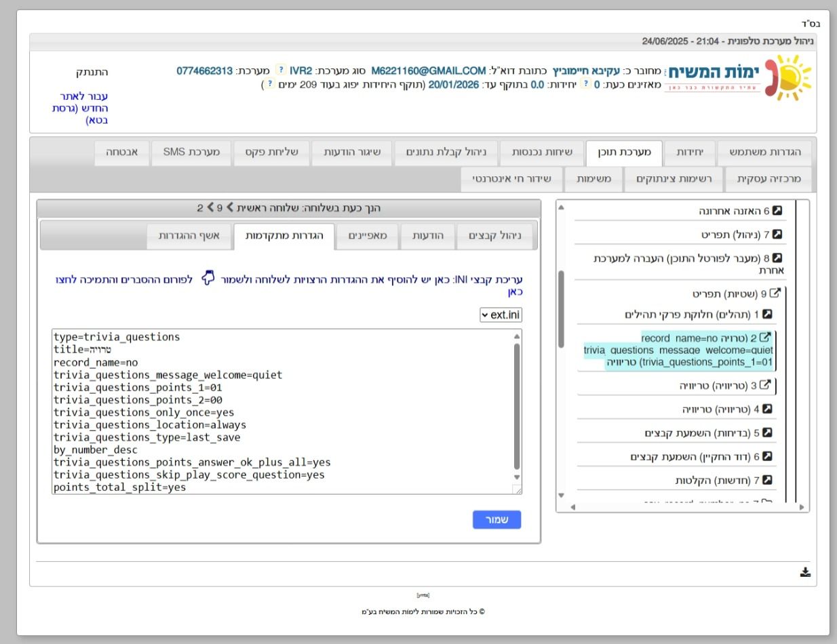837x644 pixels.
Task: Open the מרכזיה עסקית tab
Action: pos(768,179)
